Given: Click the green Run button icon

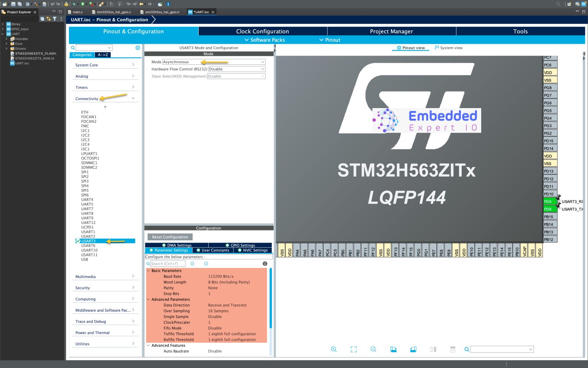Looking at the screenshot, I should pyautogui.click(x=82, y=4).
